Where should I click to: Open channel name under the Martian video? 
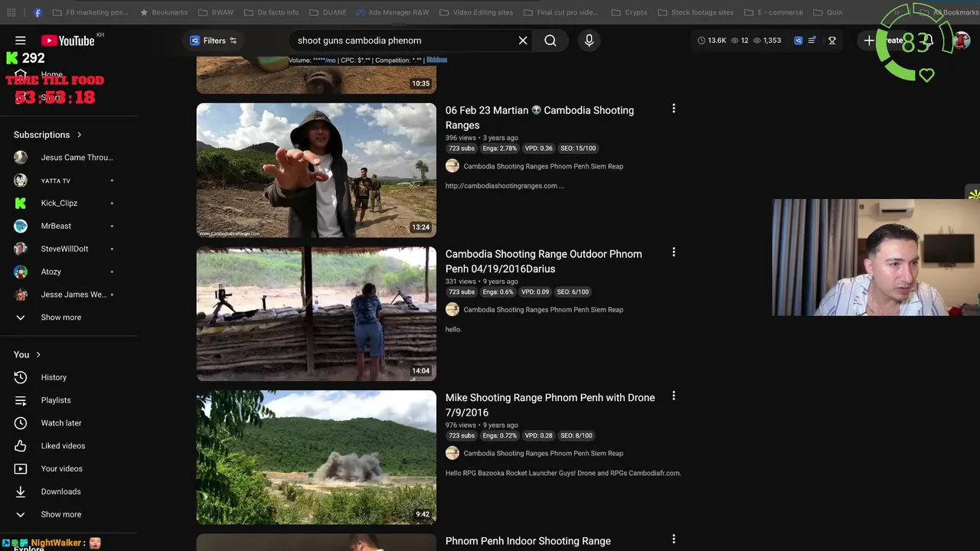point(543,166)
